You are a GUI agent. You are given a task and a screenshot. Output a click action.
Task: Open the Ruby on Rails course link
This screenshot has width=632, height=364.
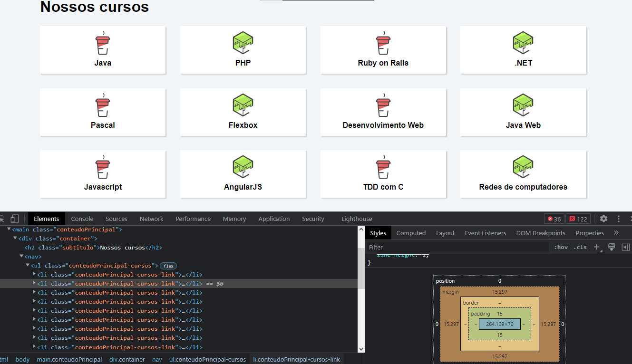tap(383, 50)
